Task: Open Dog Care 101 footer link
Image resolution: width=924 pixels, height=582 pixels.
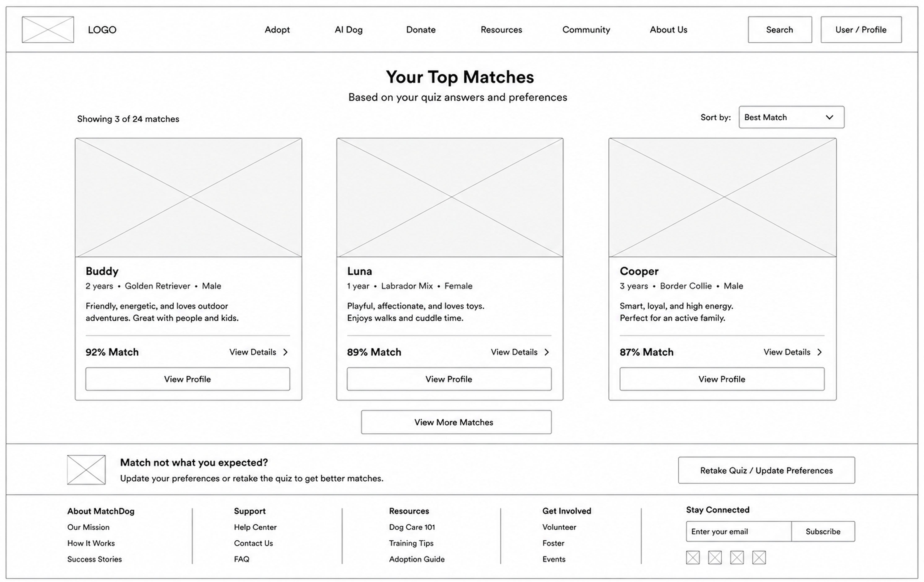Action: pyautogui.click(x=412, y=527)
